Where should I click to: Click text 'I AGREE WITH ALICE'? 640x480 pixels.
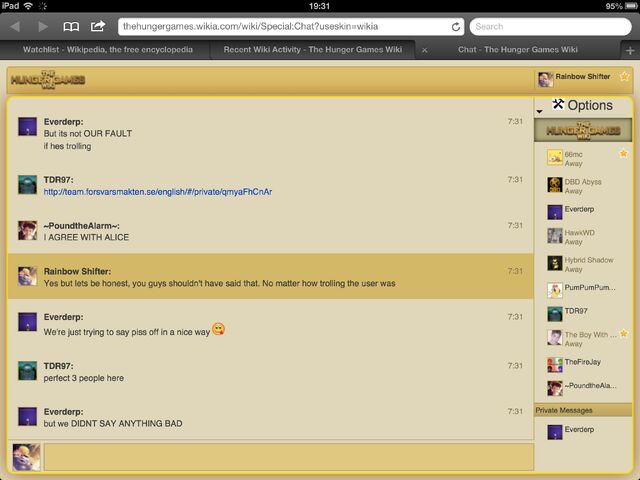pos(86,238)
